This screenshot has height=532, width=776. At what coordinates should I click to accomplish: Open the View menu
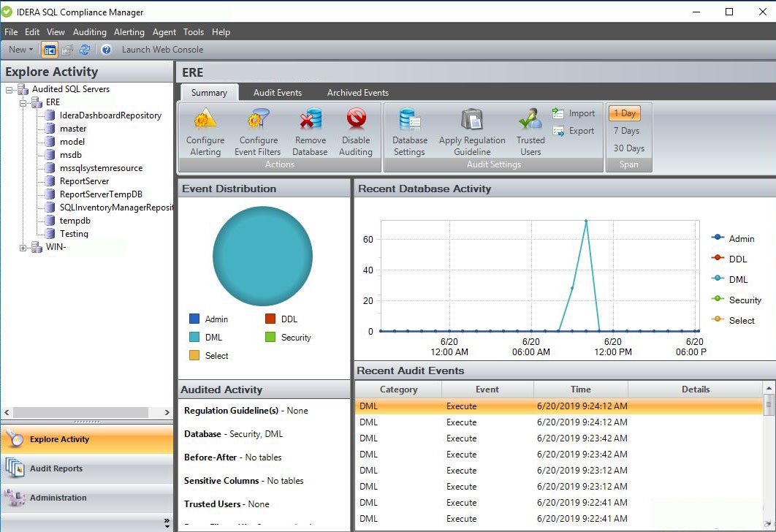pos(56,31)
